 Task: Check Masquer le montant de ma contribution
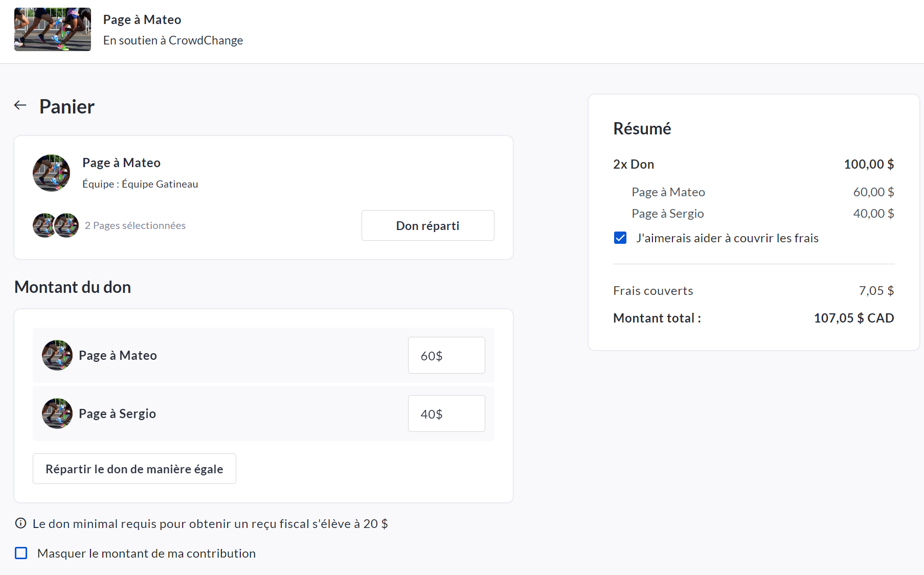pyautogui.click(x=21, y=553)
